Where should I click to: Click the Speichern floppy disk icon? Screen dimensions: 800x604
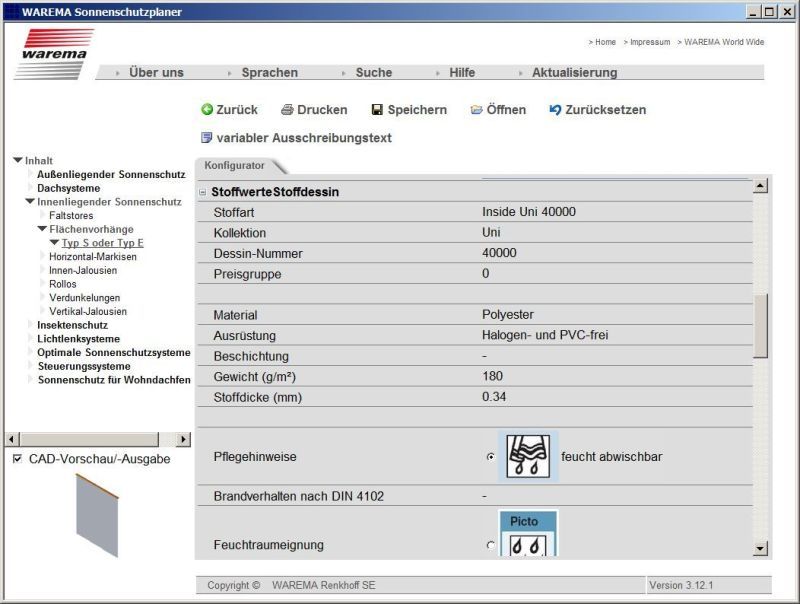coord(377,110)
